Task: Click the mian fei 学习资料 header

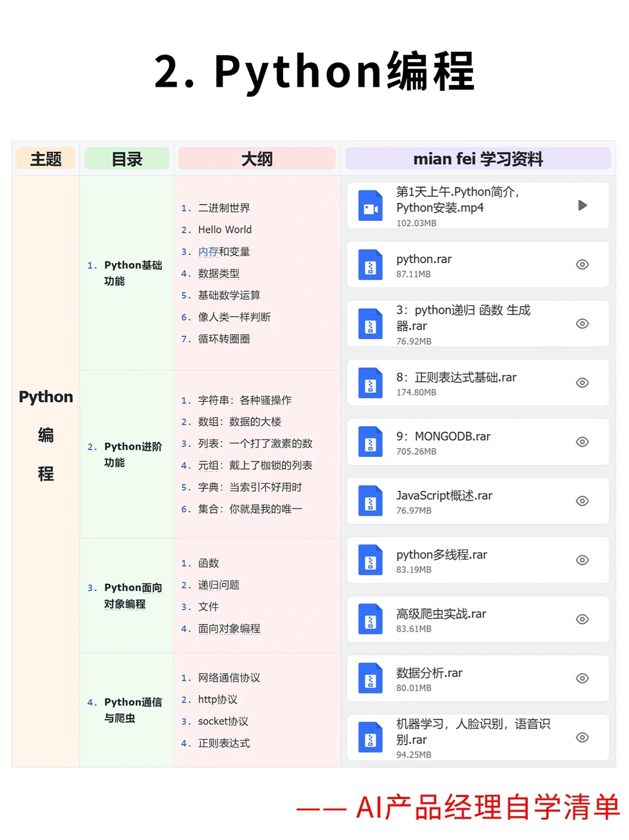Action: [x=478, y=159]
